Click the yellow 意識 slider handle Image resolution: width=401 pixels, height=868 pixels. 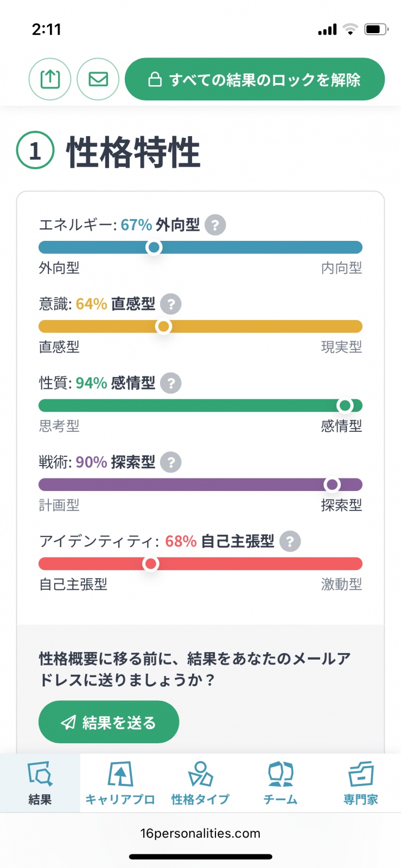(163, 327)
